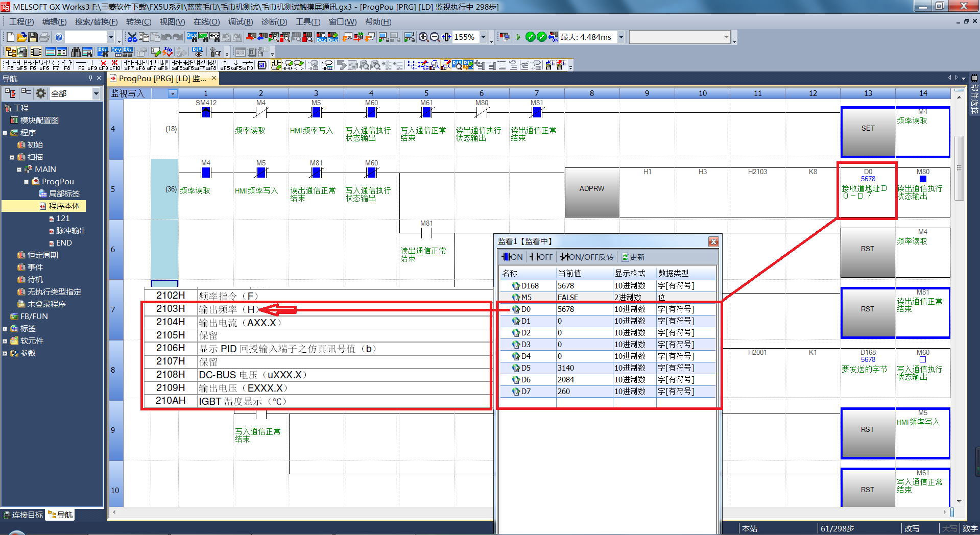Viewport: 980px width, 535px height.
Task: Click the Help question mark icon
Action: [59, 37]
